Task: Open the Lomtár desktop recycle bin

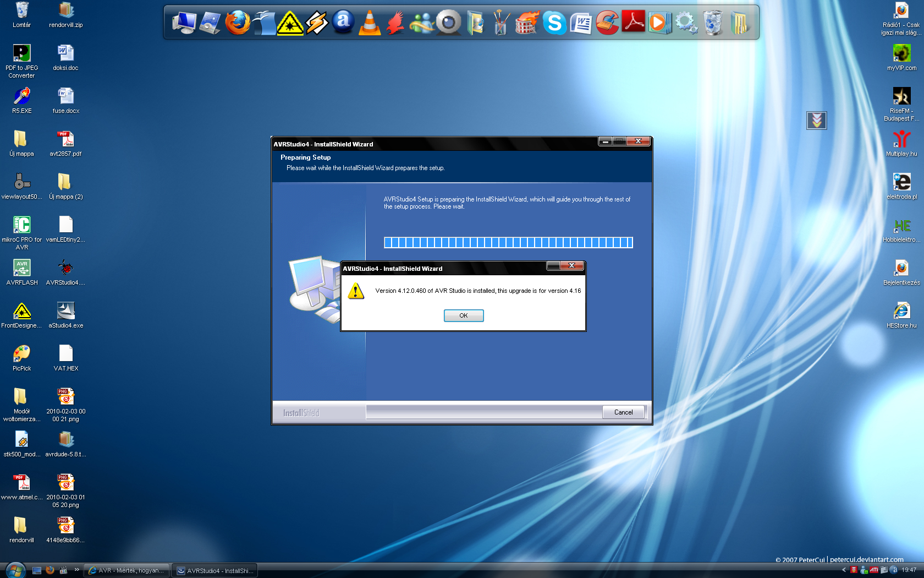Action: point(22,15)
